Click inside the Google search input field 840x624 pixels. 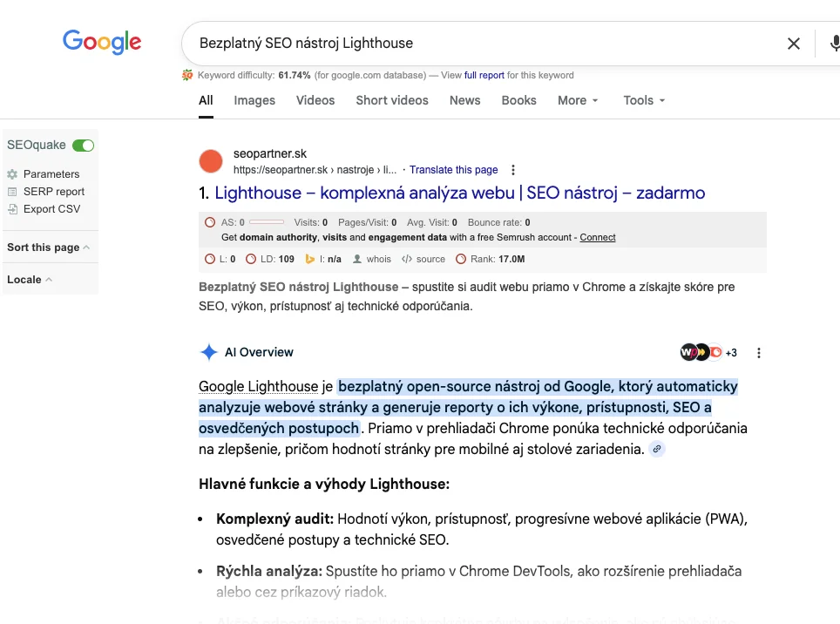[x=479, y=43]
